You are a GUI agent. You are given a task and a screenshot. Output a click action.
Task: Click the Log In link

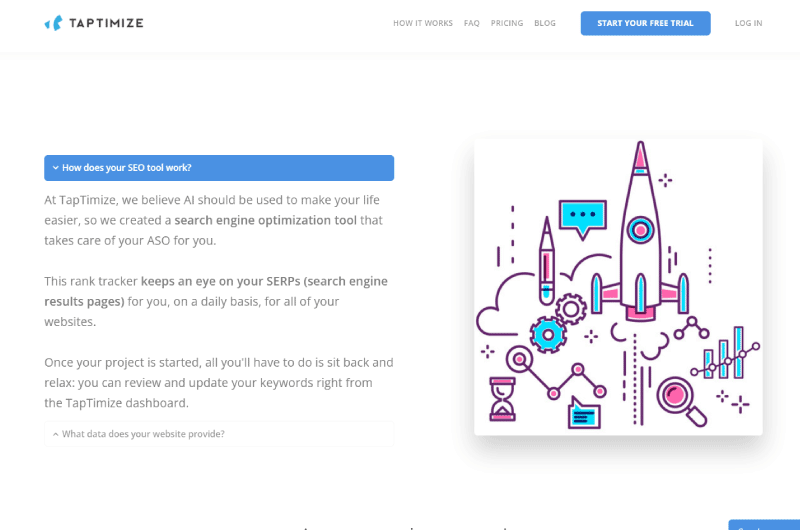click(748, 23)
